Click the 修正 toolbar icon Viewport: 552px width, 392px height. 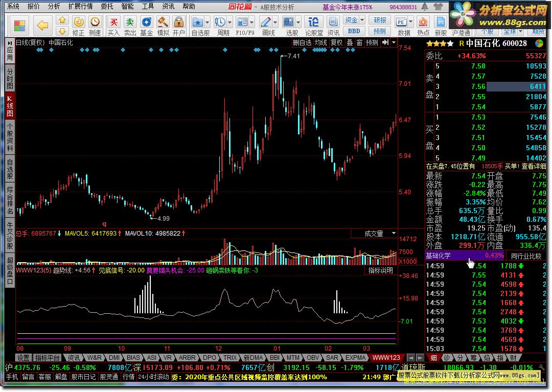79,22
